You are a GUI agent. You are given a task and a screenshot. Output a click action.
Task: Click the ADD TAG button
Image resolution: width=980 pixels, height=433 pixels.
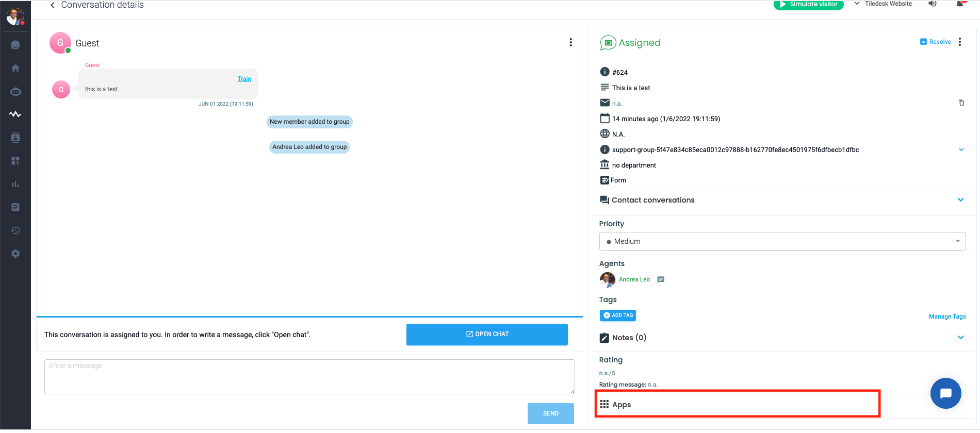tap(618, 315)
